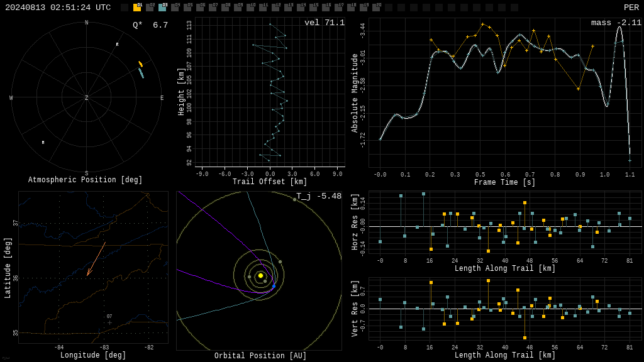Click the station 07 marker on map
644x362 pixels.
[109, 322]
